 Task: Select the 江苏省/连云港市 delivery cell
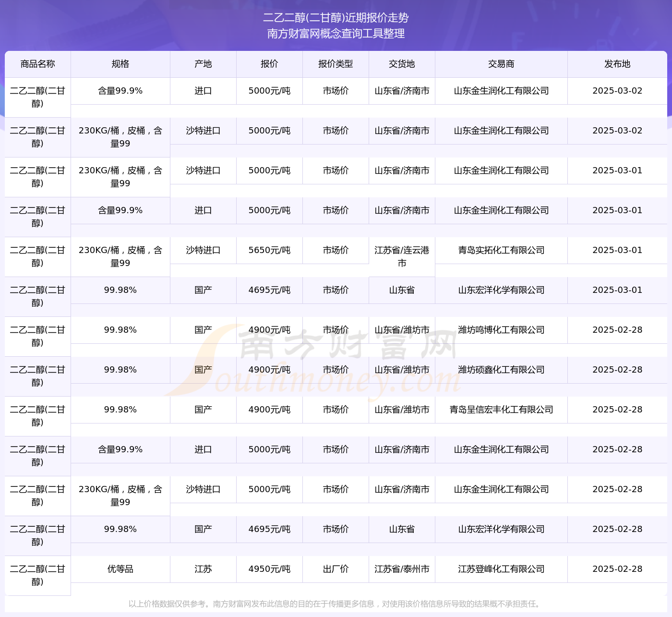point(402,257)
